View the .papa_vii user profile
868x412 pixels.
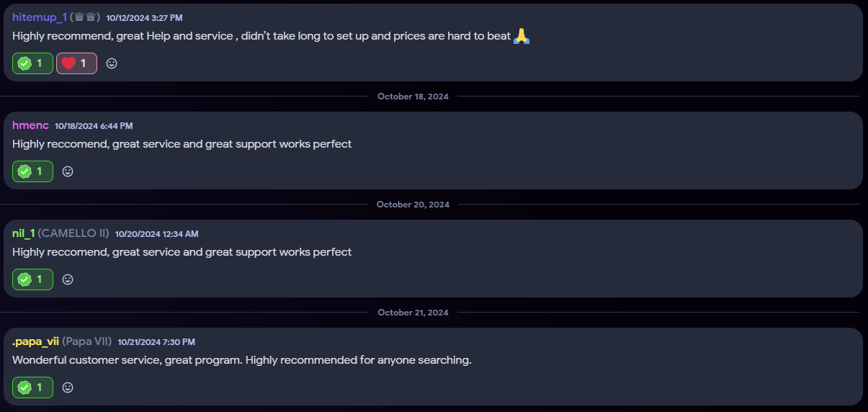35,341
